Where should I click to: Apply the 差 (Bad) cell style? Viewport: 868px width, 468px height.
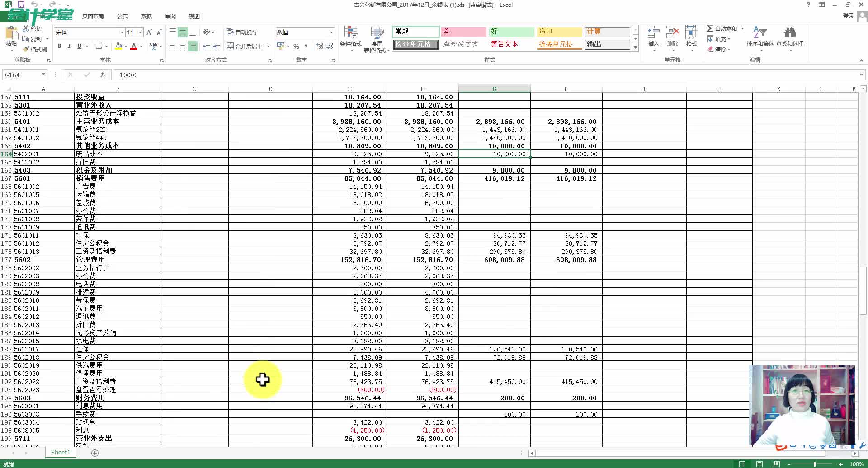pyautogui.click(x=463, y=32)
